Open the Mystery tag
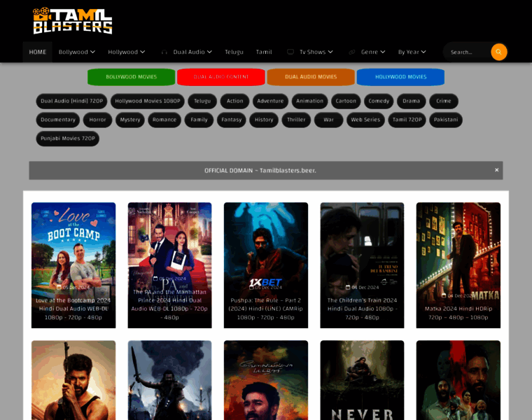The width and height of the screenshot is (532, 420). 130,120
